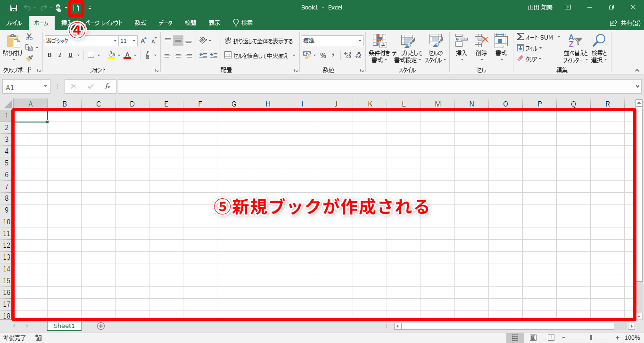This screenshot has height=343, width=644.
Task: Open 条件付き書式 conditional formatting
Action: point(379,49)
